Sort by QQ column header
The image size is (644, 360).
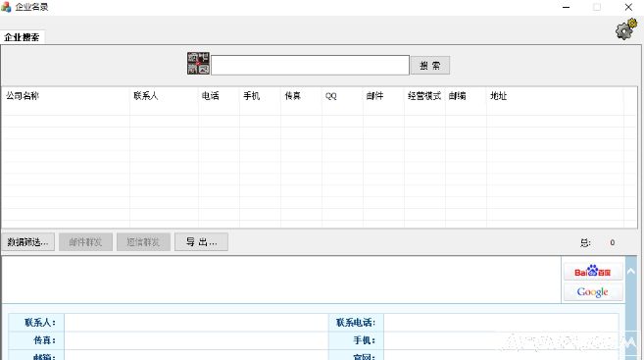342,96
